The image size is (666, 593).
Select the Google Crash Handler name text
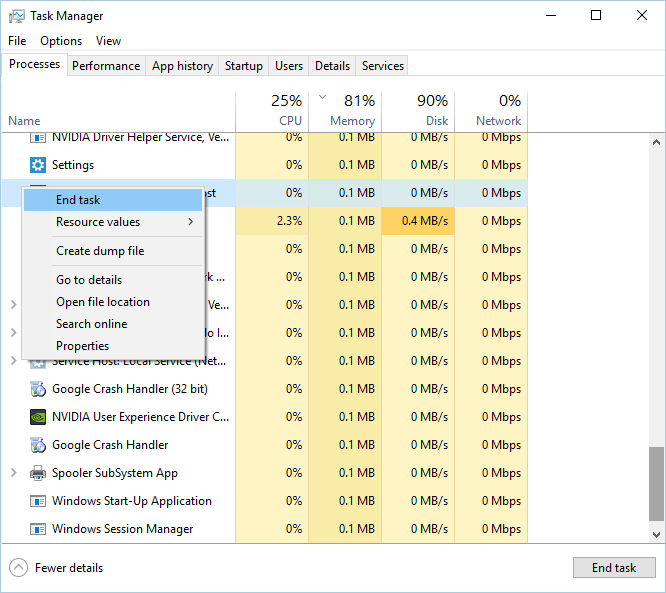pos(110,445)
